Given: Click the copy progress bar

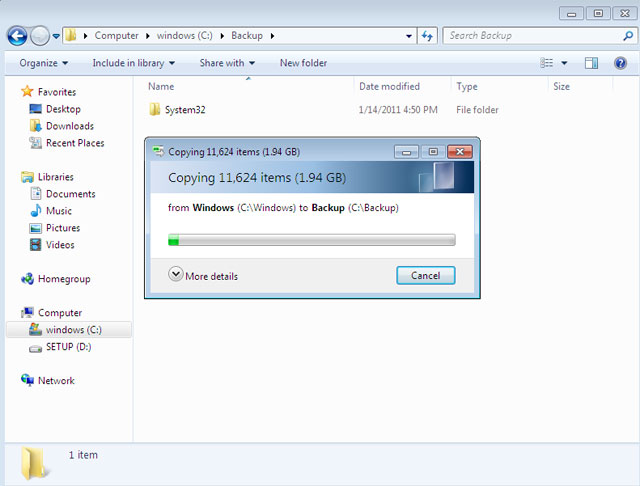Looking at the screenshot, I should (311, 240).
